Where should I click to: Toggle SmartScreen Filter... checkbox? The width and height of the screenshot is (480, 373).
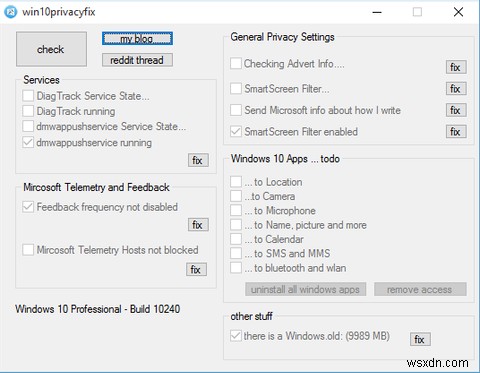236,89
